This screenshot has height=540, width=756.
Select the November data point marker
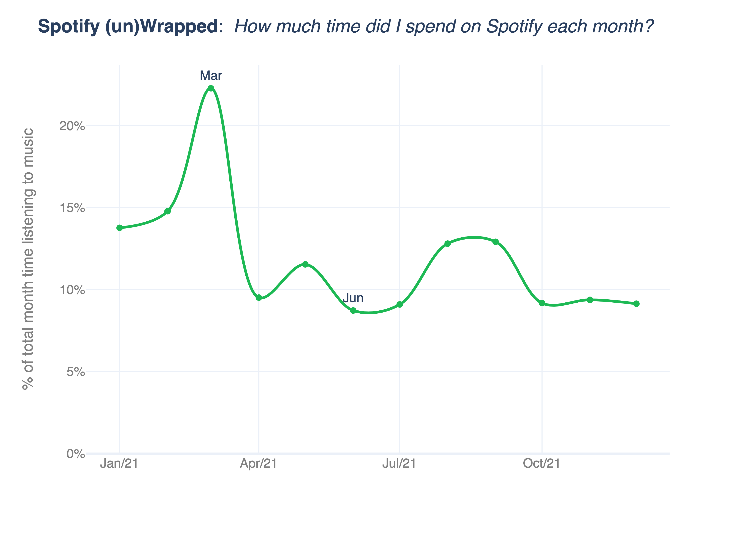pos(590,300)
